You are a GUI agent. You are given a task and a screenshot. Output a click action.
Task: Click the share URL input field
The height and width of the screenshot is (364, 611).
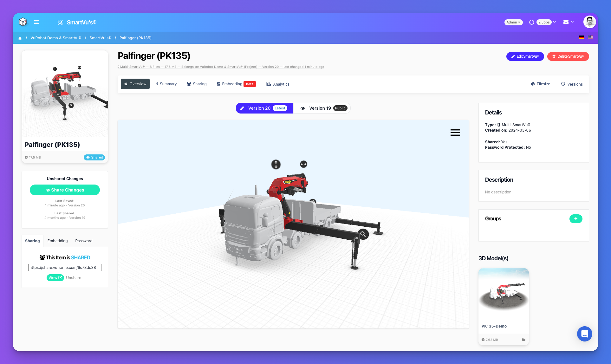coord(65,268)
